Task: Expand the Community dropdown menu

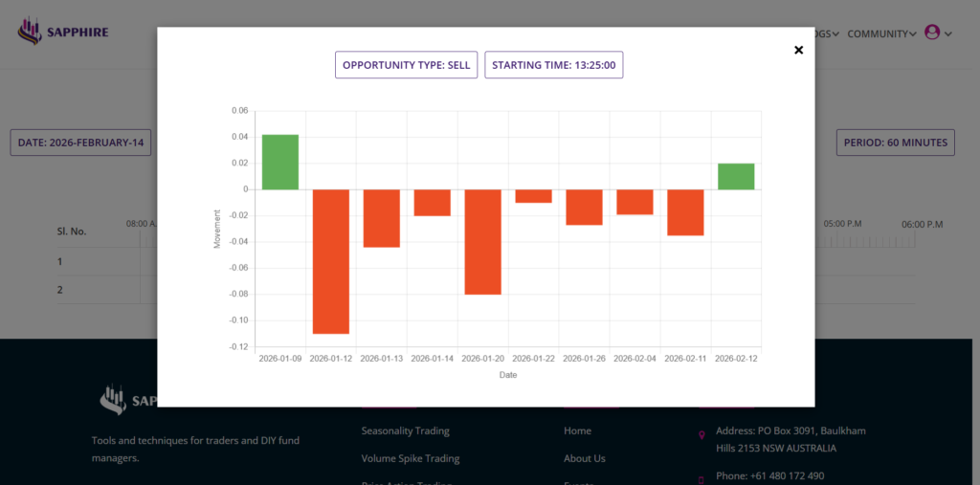Action: (x=881, y=33)
